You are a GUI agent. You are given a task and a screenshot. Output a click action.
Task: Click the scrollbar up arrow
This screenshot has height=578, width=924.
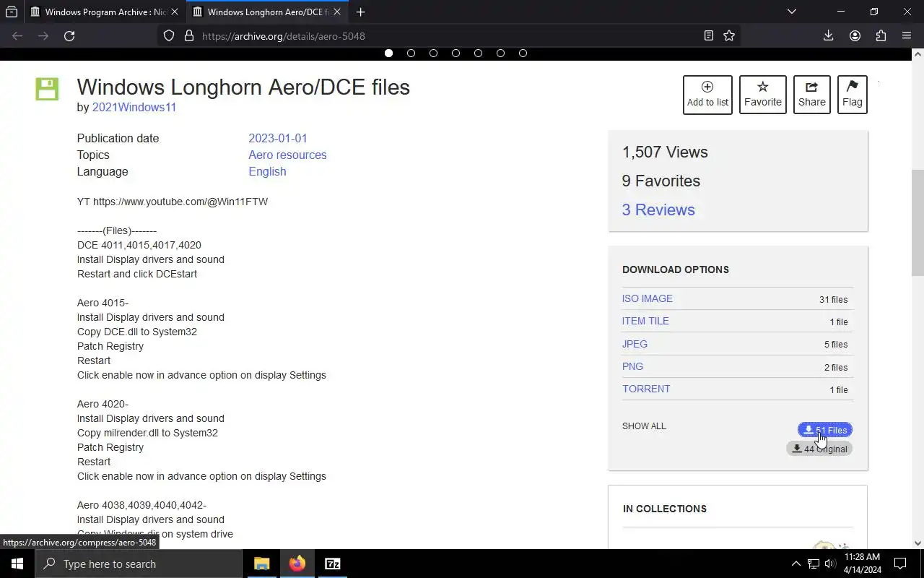(x=918, y=53)
